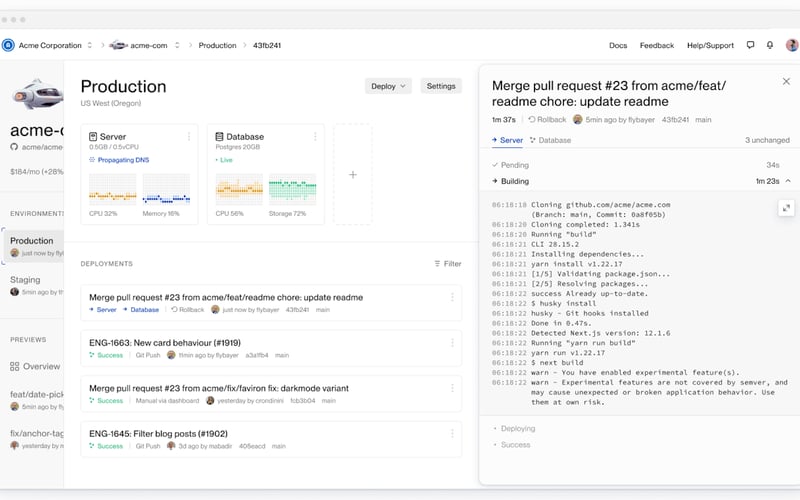Click the project spaceship logo in the sidebar
800x500 pixels.
(x=38, y=94)
